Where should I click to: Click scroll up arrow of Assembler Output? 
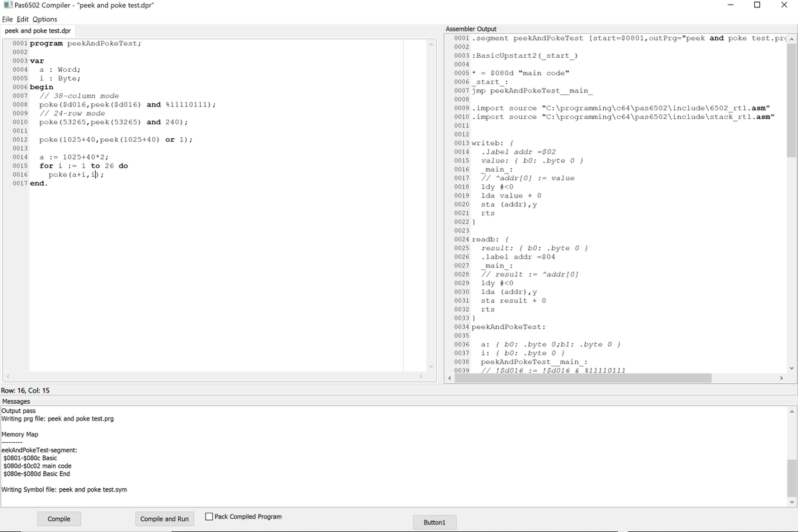(x=791, y=38)
